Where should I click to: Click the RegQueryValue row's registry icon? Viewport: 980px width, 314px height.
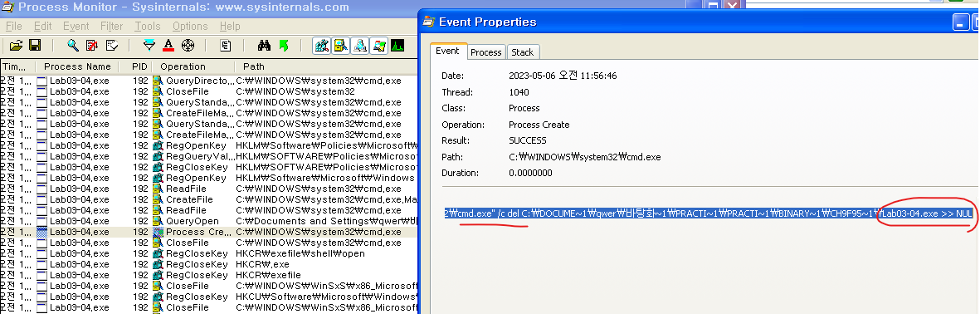(x=158, y=156)
